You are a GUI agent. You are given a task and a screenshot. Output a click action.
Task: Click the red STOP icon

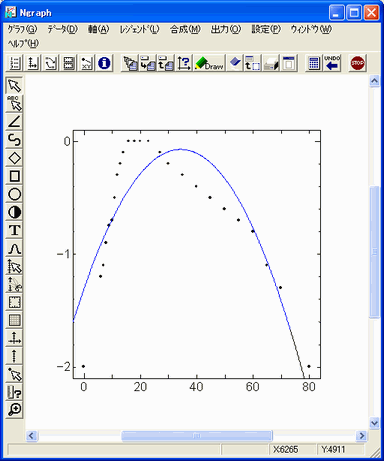(357, 63)
